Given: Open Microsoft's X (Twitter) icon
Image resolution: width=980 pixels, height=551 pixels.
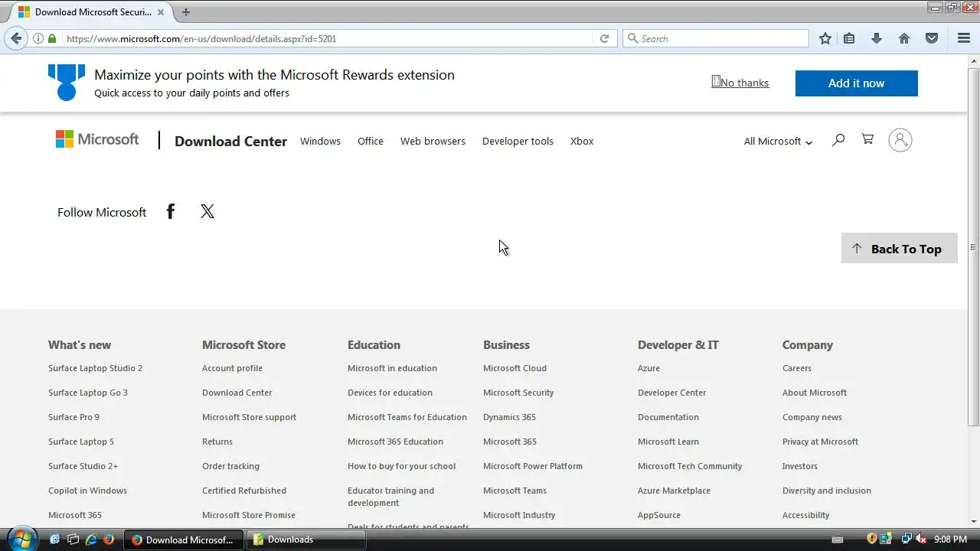Looking at the screenshot, I should (x=207, y=212).
